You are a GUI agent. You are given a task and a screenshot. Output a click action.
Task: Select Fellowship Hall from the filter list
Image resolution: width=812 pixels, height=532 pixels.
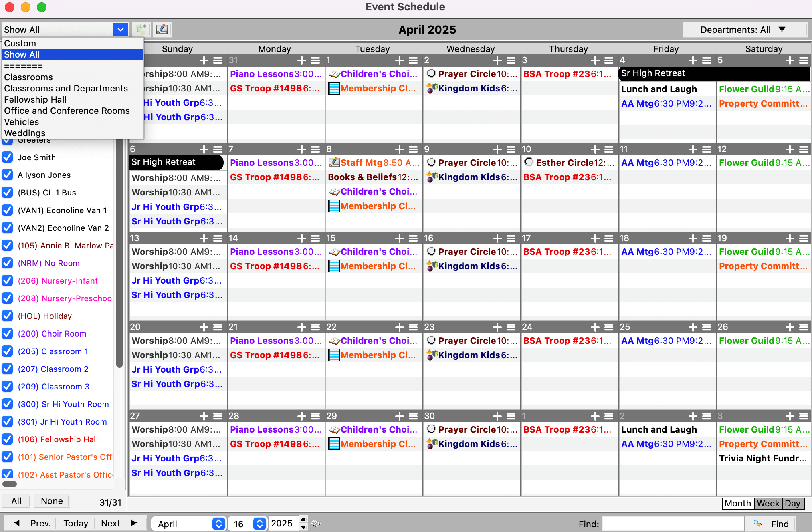tap(35, 99)
